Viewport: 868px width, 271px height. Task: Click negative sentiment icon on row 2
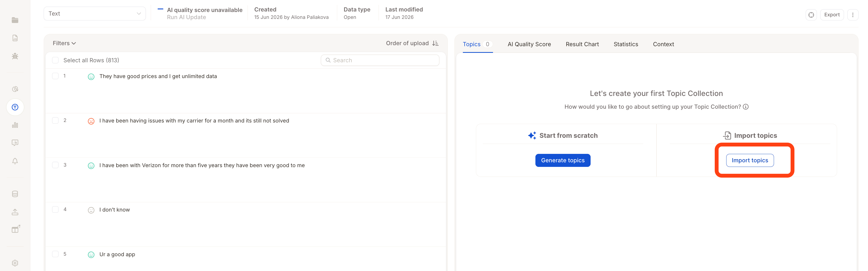pos(91,121)
